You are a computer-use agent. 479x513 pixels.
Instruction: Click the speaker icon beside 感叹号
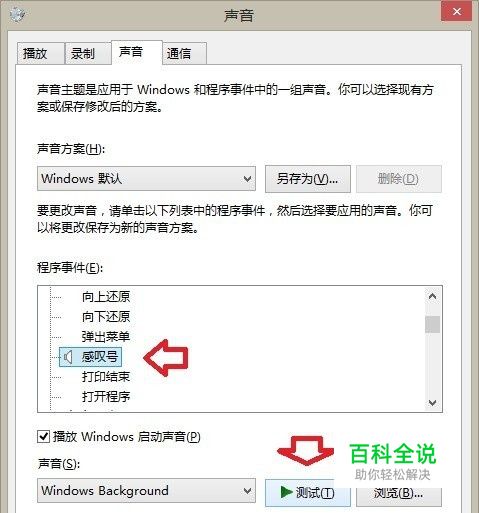pos(68,357)
